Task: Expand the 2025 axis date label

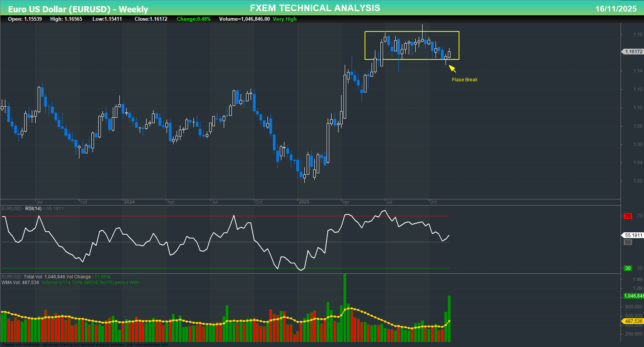Action: (x=305, y=201)
